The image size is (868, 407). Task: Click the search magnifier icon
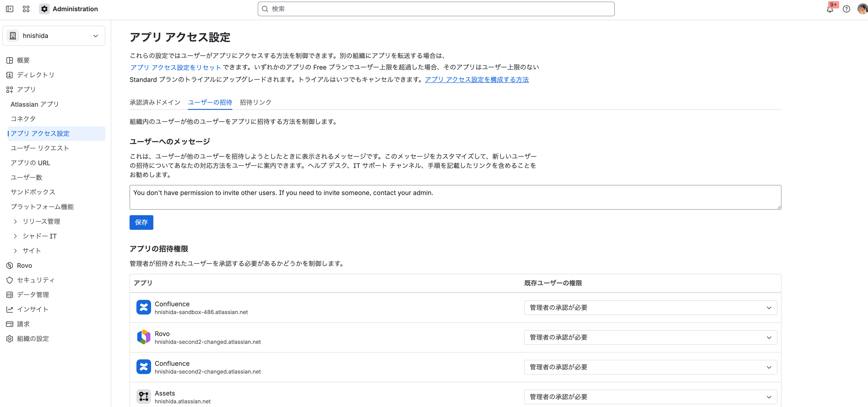click(265, 9)
